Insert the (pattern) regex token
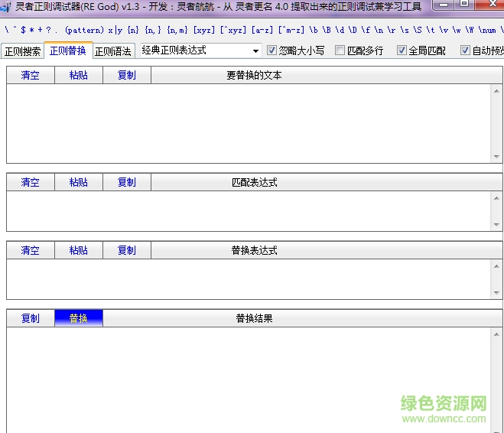Image resolution: width=504 pixels, height=433 pixels. tap(84, 31)
